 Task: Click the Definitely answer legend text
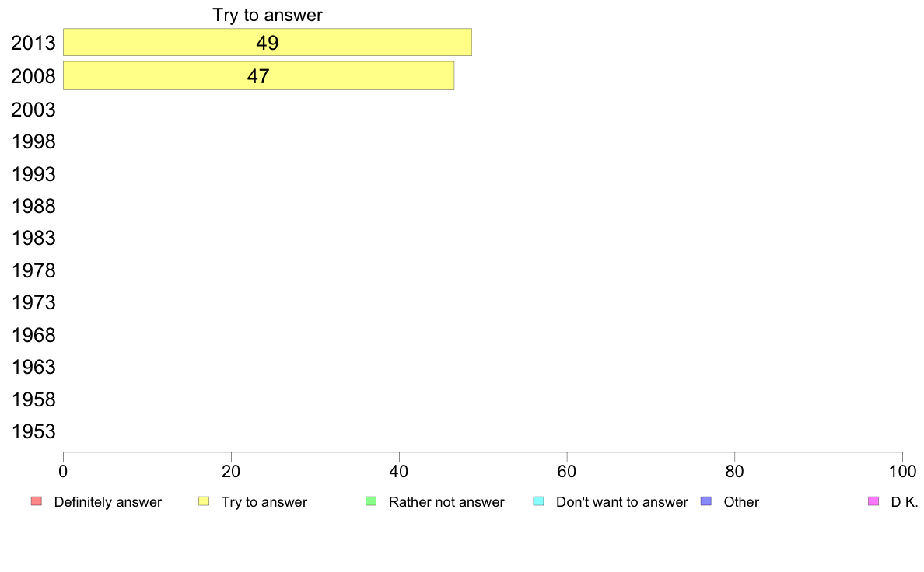(x=108, y=502)
